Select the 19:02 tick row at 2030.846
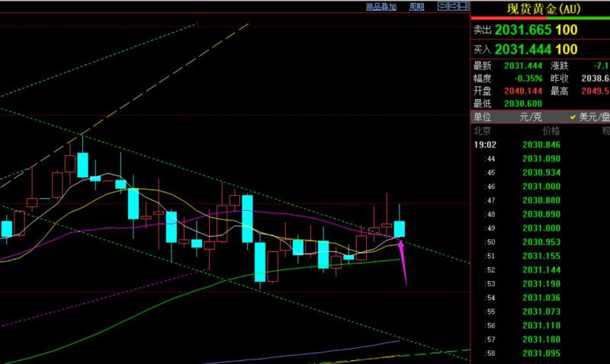This screenshot has width=610, height=364. click(x=541, y=145)
